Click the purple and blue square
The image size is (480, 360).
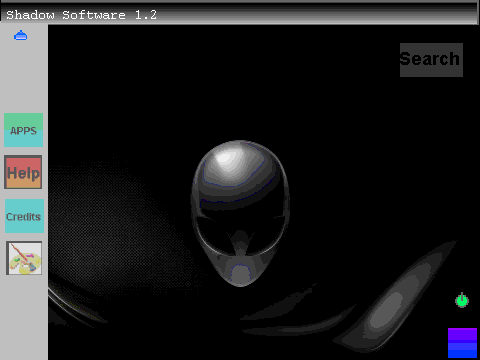pyautogui.click(x=462, y=343)
